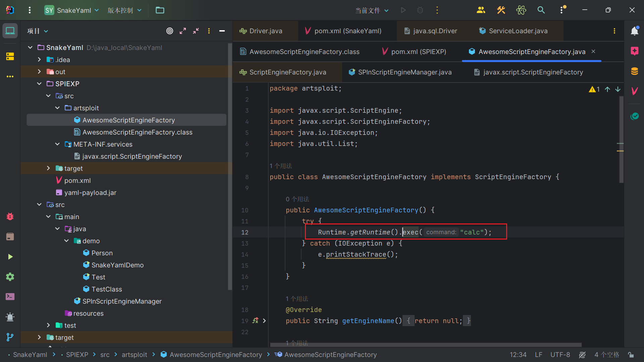Open the version control (版本控制) dropdown
The width and height of the screenshot is (644, 362).
click(x=124, y=10)
